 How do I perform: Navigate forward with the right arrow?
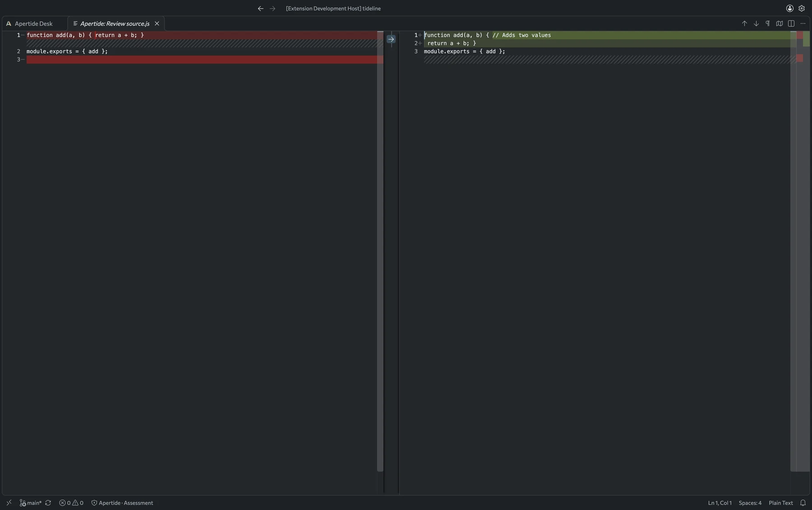[x=272, y=9]
